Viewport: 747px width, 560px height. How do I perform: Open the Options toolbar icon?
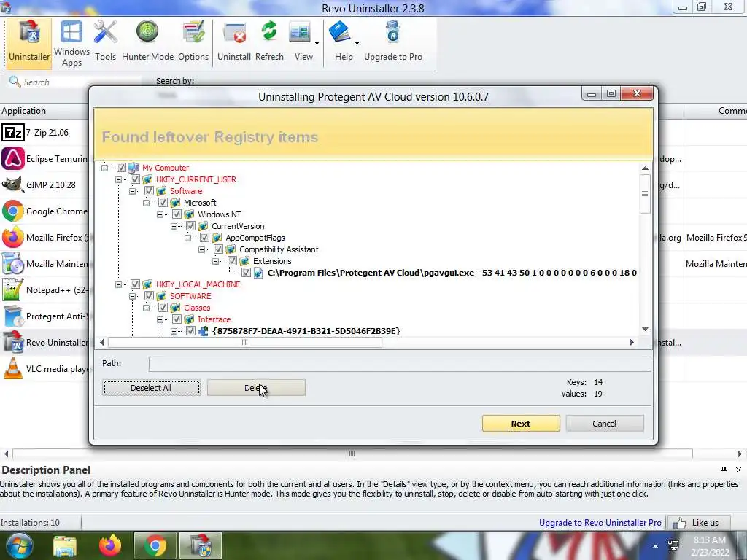[x=193, y=42]
